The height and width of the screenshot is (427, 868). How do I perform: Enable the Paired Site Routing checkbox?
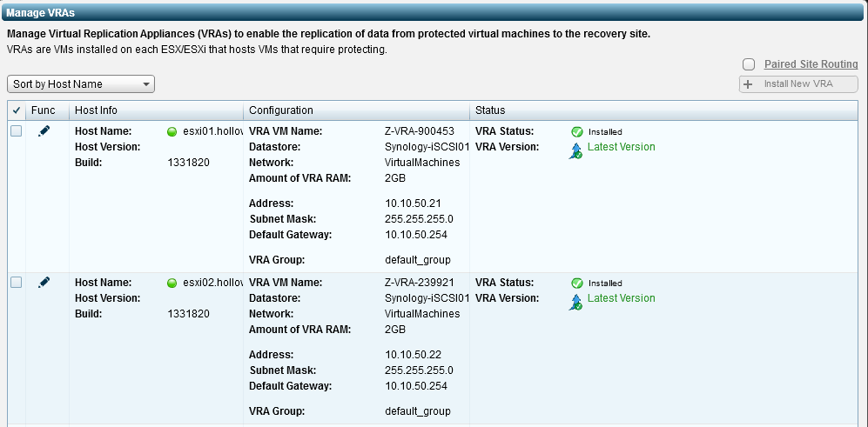(x=749, y=64)
